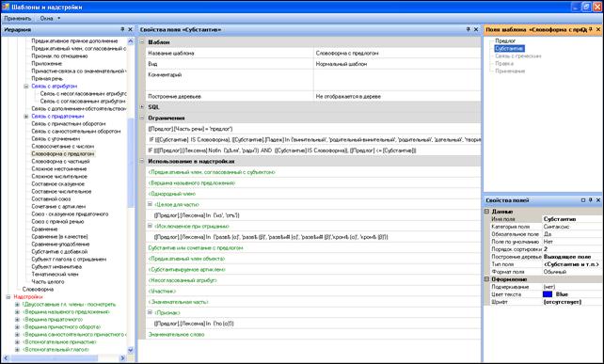604x364 pixels.
Task: Click the scroll right arrow under the hierarchy tree
Action: tap(122, 358)
